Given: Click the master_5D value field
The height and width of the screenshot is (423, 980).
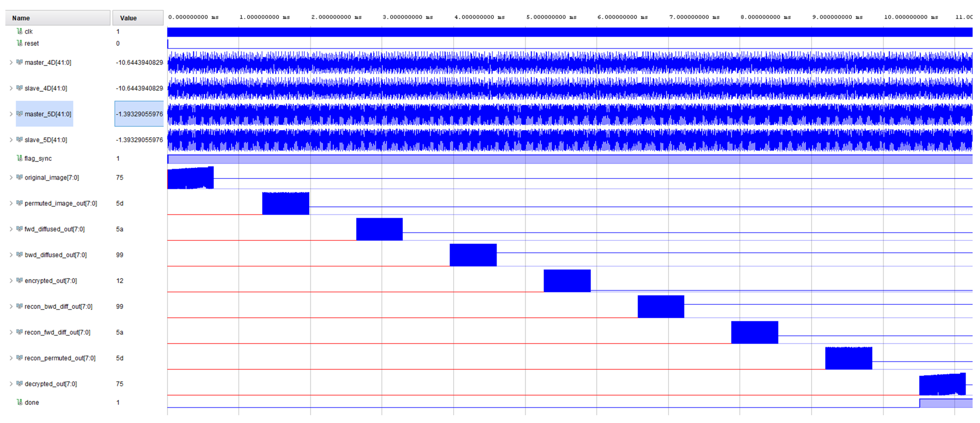Looking at the screenshot, I should (139, 114).
